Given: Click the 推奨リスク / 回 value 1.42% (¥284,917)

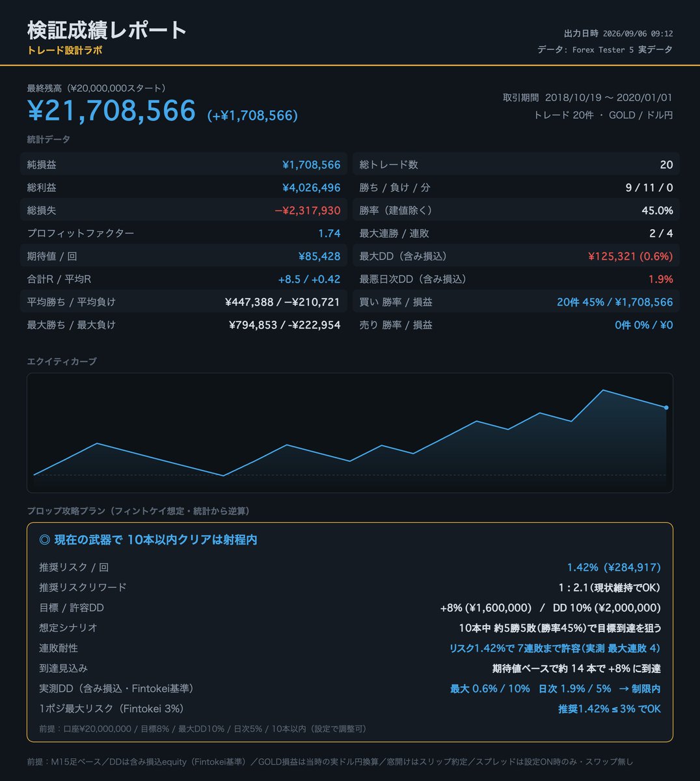Looking at the screenshot, I should [x=613, y=568].
